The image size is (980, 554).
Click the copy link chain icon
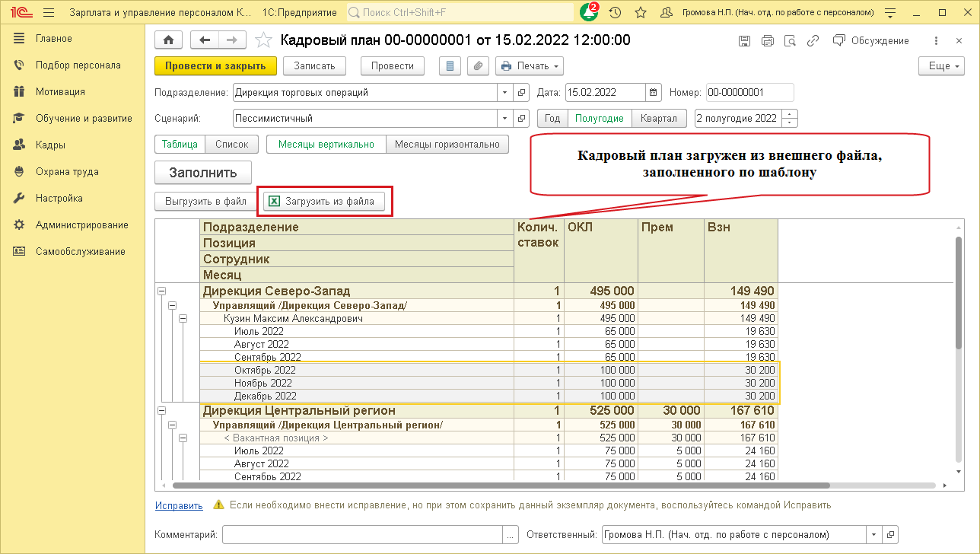tap(813, 41)
